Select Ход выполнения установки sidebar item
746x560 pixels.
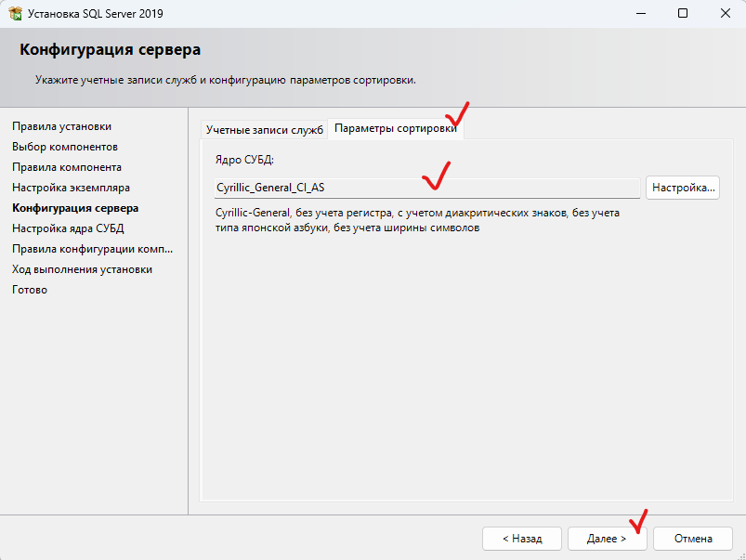click(x=83, y=269)
